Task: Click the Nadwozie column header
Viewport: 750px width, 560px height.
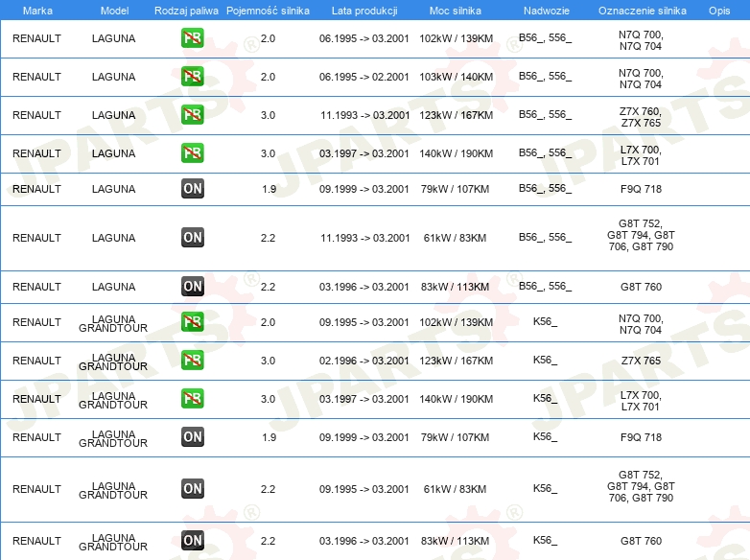Action: [x=547, y=11]
